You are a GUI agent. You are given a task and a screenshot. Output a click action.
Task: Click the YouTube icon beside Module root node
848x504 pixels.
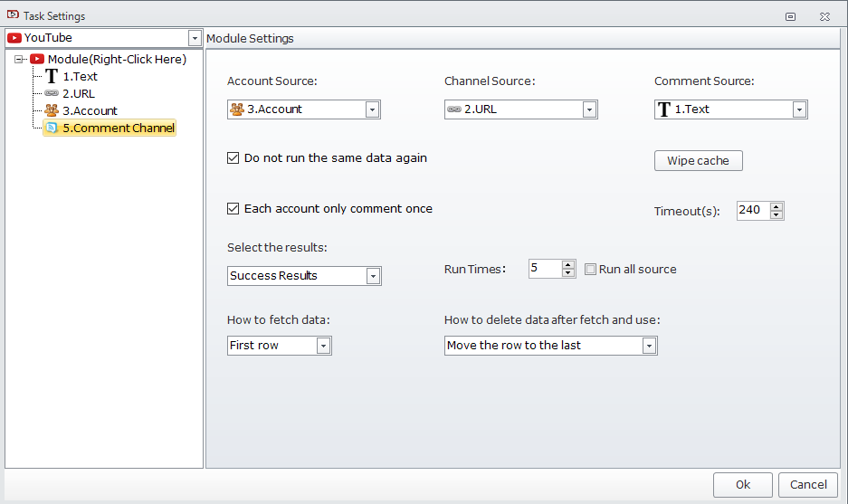click(37, 60)
